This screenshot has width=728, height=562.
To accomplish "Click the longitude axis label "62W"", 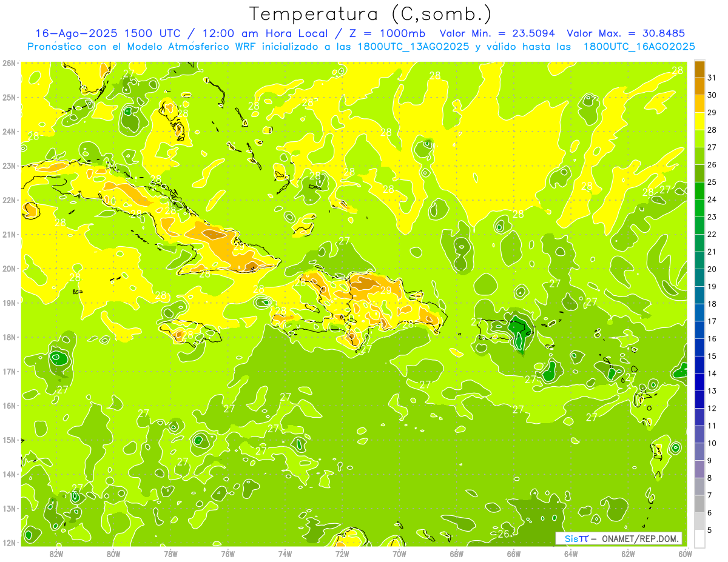I will click(x=628, y=554).
